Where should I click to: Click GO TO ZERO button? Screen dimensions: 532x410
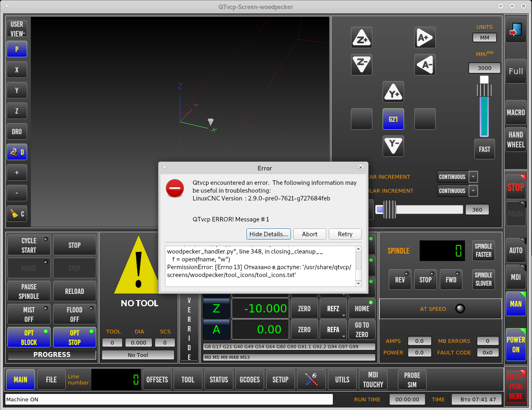(x=362, y=330)
